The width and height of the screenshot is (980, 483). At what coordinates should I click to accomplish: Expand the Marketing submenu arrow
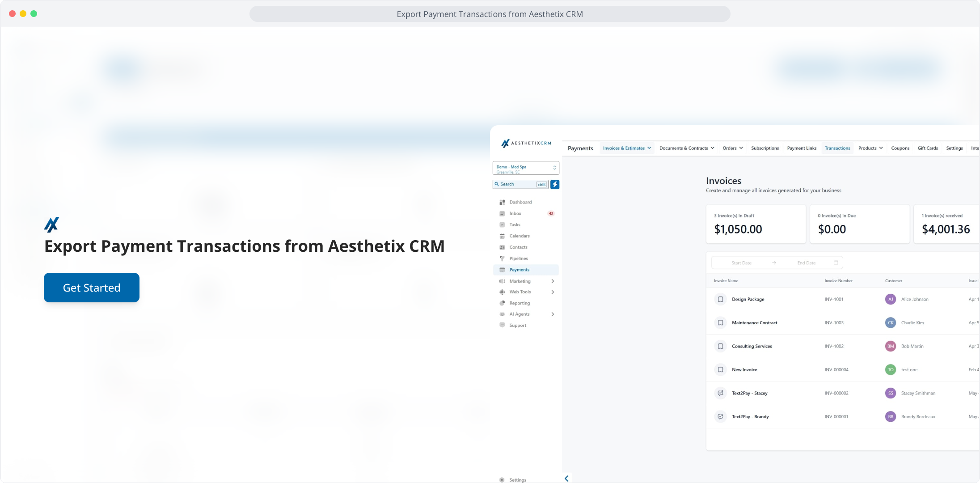click(x=553, y=281)
